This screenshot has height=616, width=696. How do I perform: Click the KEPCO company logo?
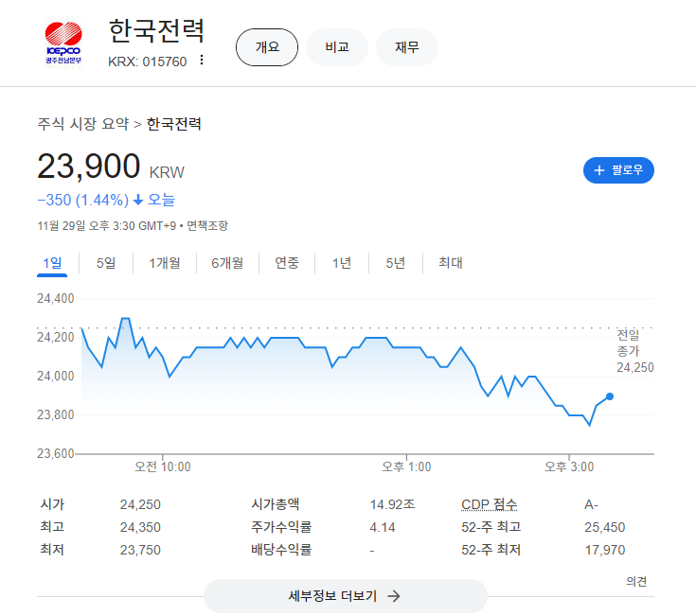[63, 43]
